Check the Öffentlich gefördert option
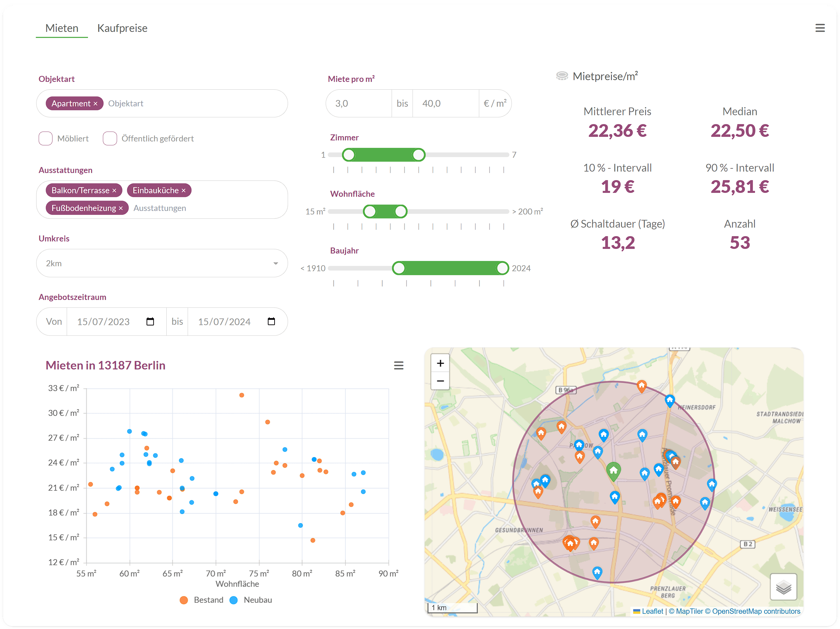The image size is (840, 629). (x=110, y=139)
